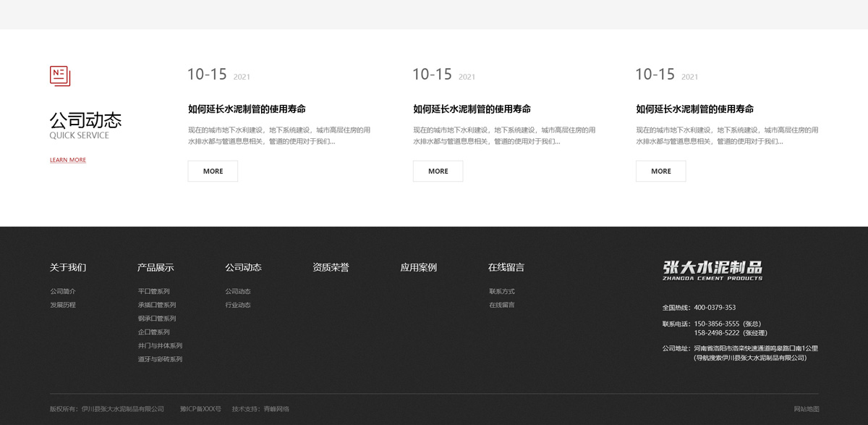The height and width of the screenshot is (425, 868).
Task: Click the red news icon above 公司动态
Action: pyautogui.click(x=60, y=75)
